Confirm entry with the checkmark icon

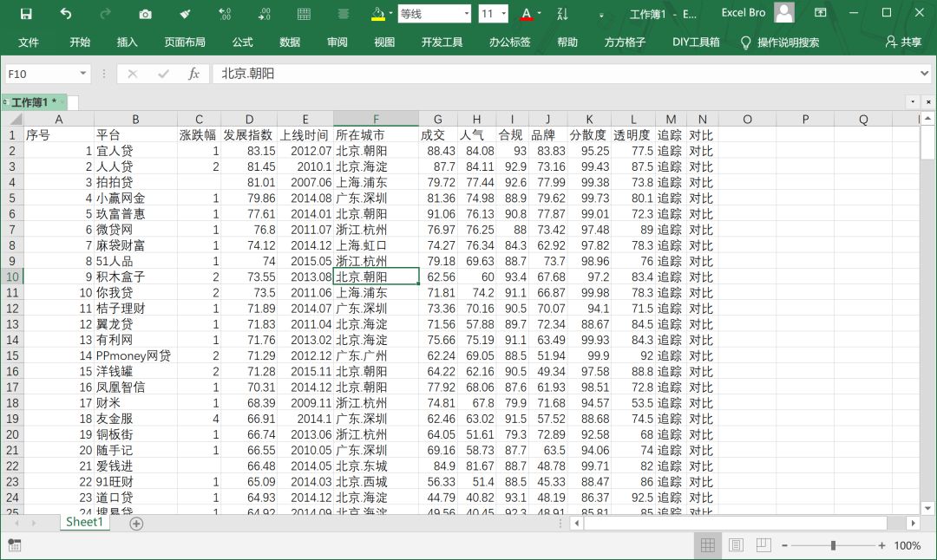pos(163,74)
